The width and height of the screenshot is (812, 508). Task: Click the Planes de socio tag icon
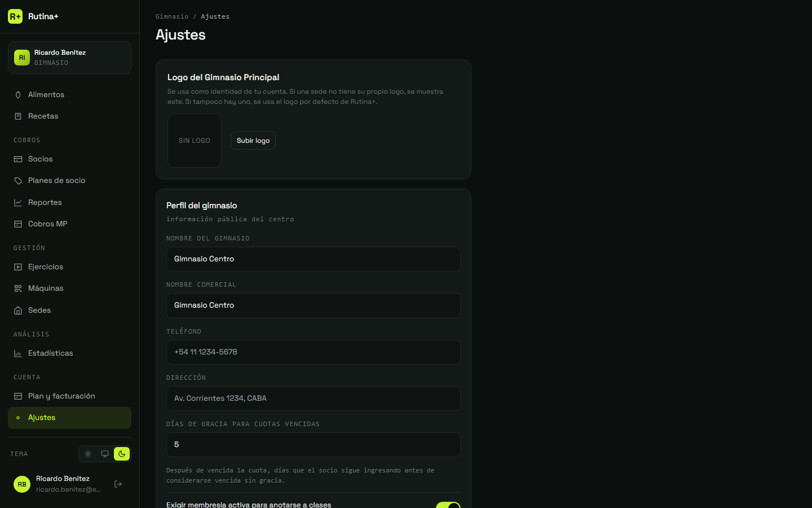point(18,181)
